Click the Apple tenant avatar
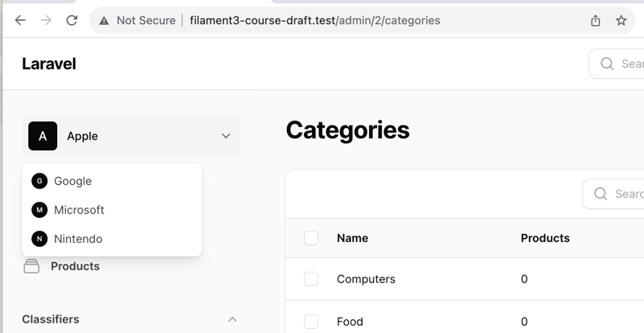 (43, 136)
